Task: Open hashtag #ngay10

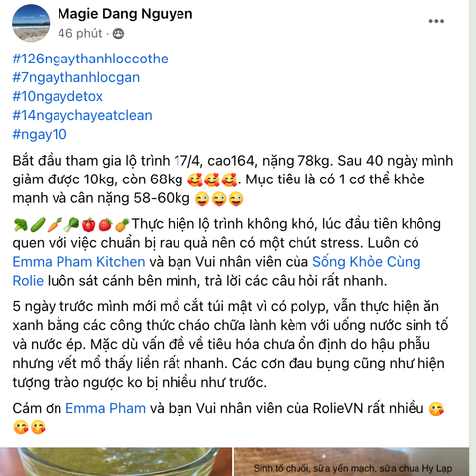Action: pyautogui.click(x=40, y=134)
